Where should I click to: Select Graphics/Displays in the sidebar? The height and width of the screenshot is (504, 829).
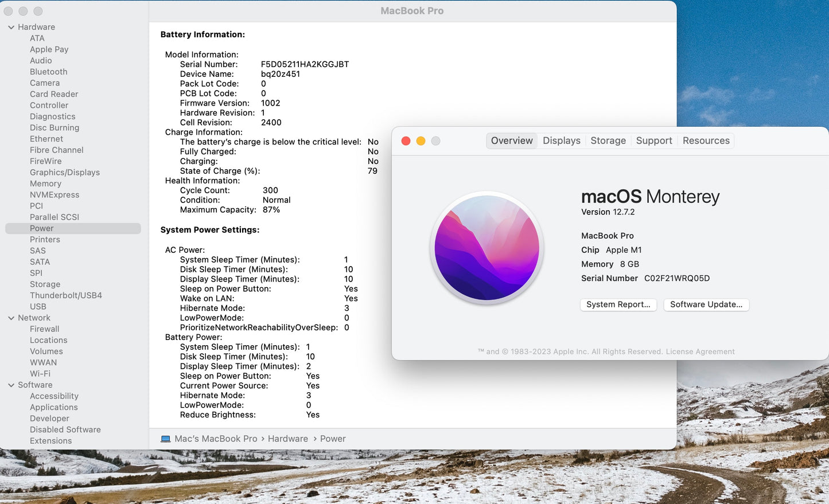click(65, 173)
